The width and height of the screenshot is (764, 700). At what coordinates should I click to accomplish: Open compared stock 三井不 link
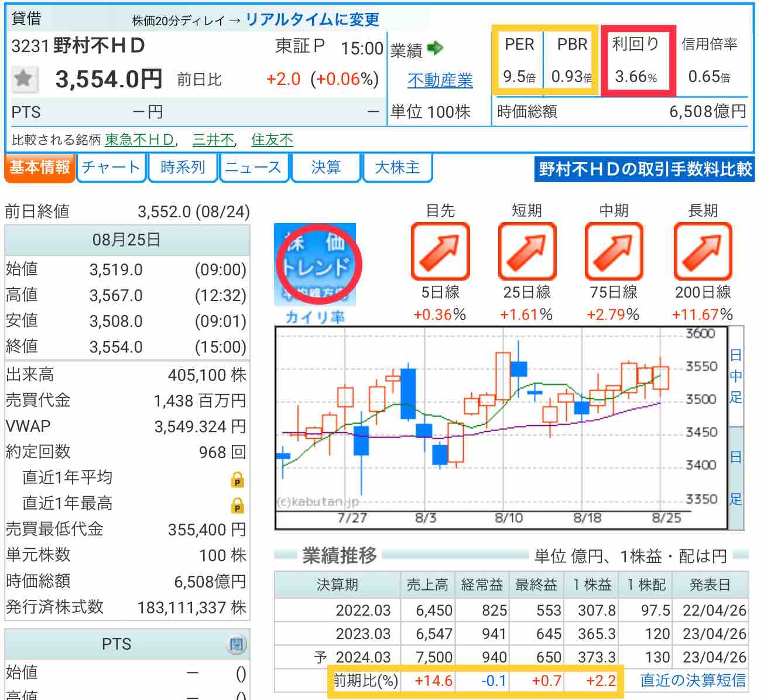214,139
